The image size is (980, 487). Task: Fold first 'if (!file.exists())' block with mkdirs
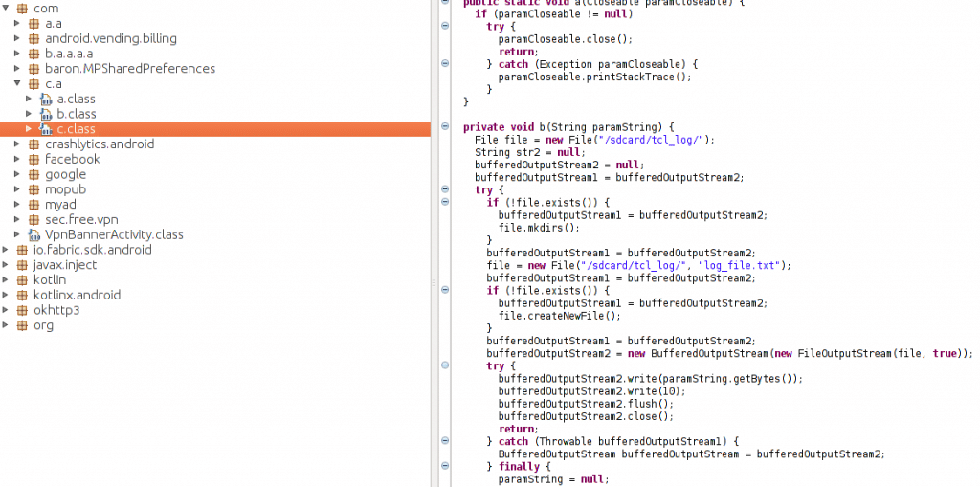pos(445,202)
